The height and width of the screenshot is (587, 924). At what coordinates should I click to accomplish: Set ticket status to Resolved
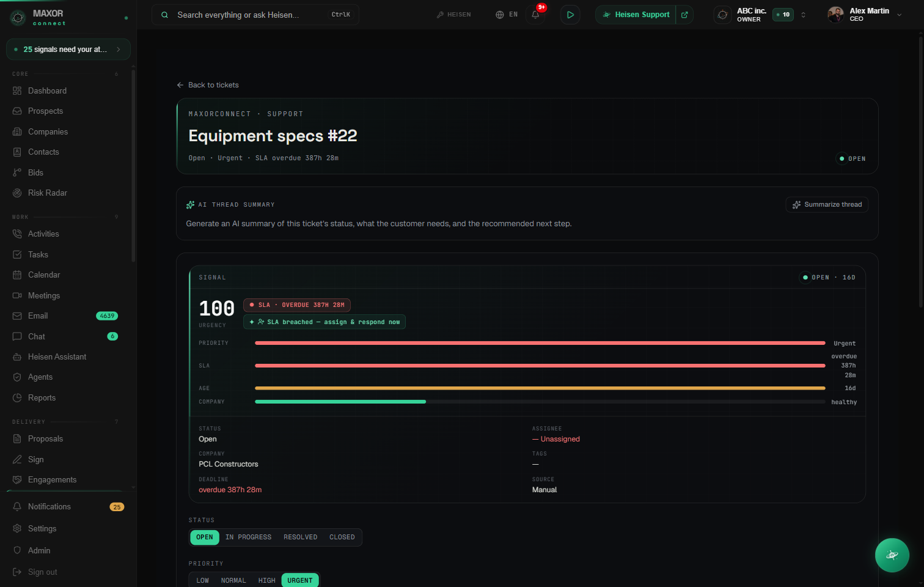(300, 537)
